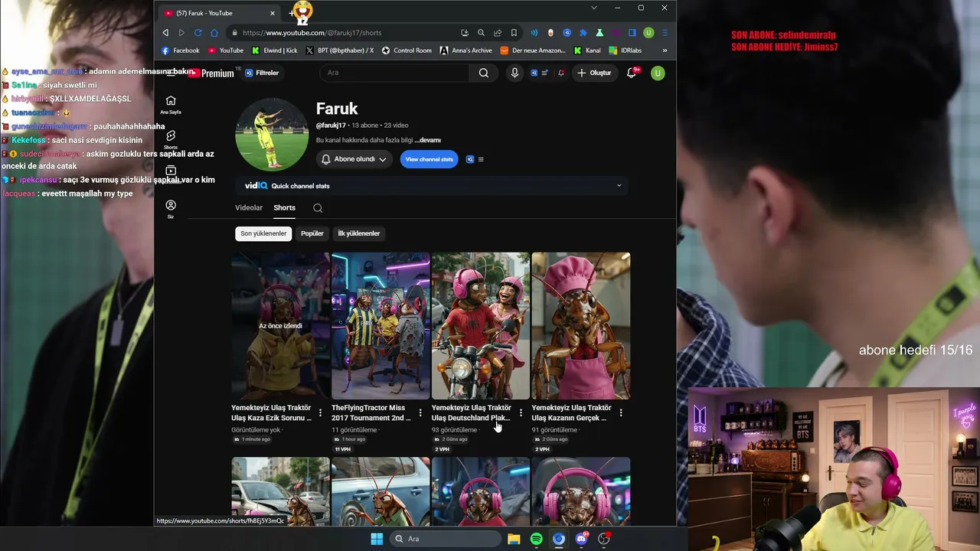Viewport: 980px width, 551px height.
Task: Click the vidIQ Filtreler button
Action: [262, 73]
